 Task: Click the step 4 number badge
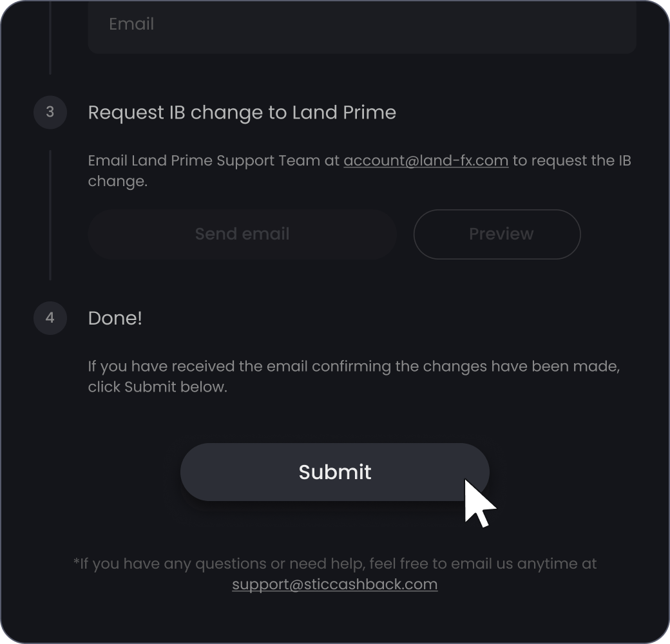tap(50, 318)
